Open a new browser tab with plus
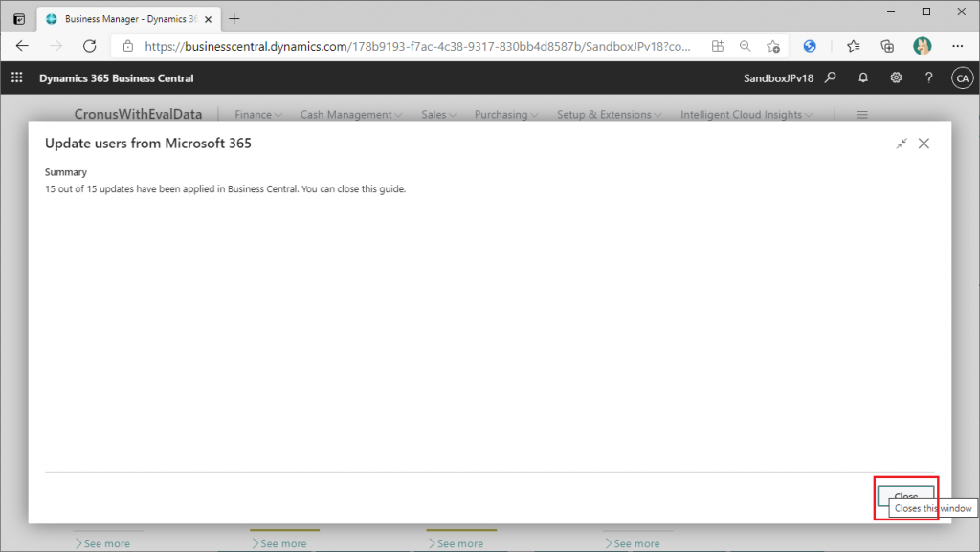The width and height of the screenshot is (980, 552). pyautogui.click(x=234, y=19)
